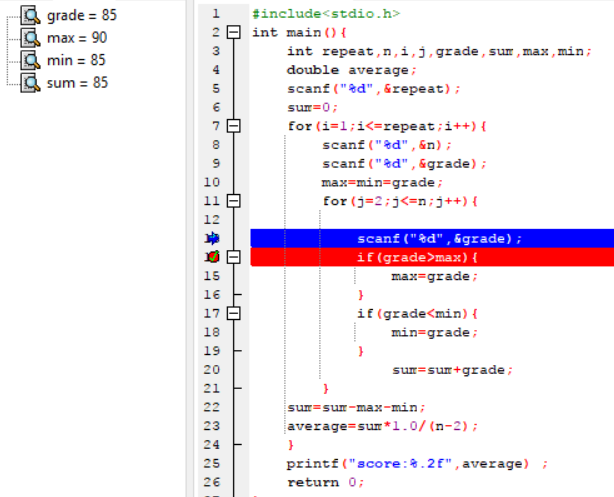Click the #include<stdio.h> line
Screen dimensions: 614x497
point(326,14)
